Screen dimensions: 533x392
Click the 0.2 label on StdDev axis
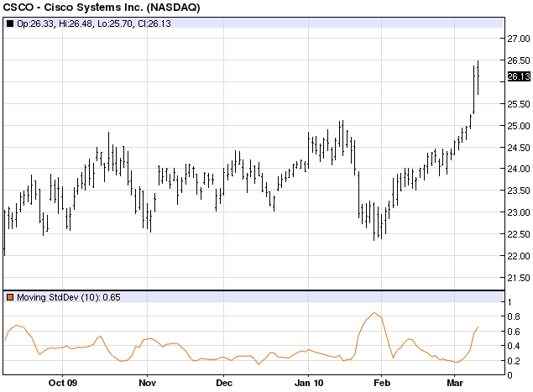tap(513, 361)
